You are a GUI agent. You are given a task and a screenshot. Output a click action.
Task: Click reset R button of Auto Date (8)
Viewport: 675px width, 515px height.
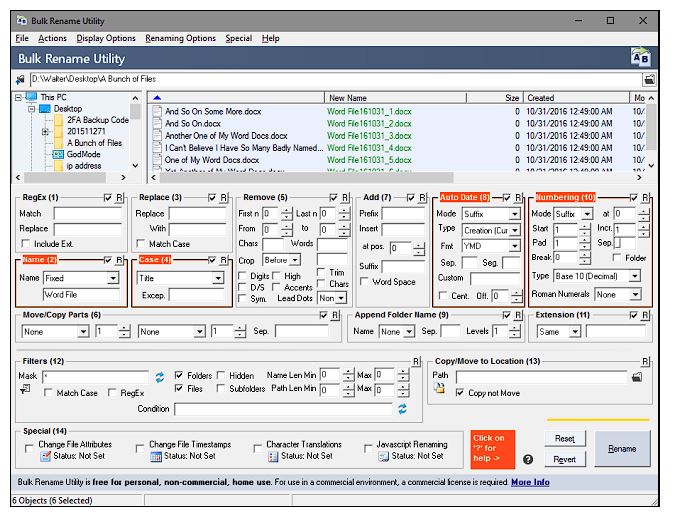pos(518,197)
